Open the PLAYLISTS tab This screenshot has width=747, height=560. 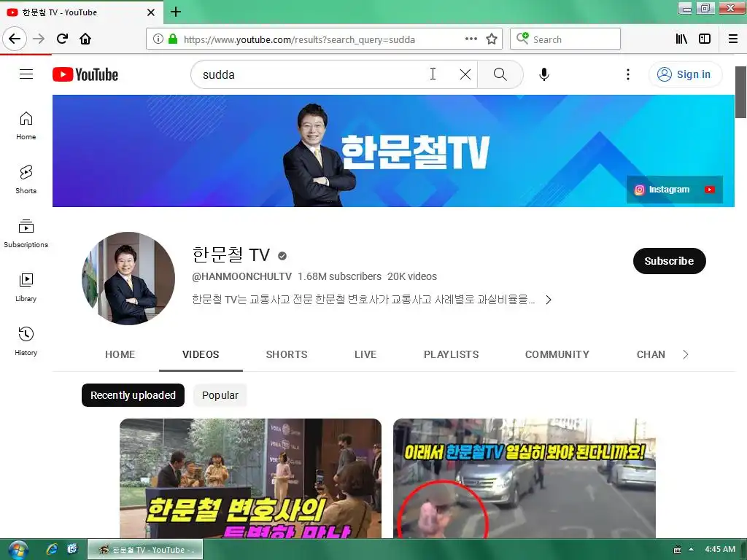pos(451,355)
